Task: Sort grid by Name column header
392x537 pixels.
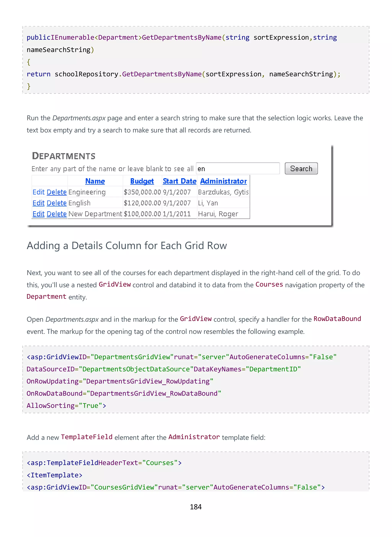Action: coord(95,181)
